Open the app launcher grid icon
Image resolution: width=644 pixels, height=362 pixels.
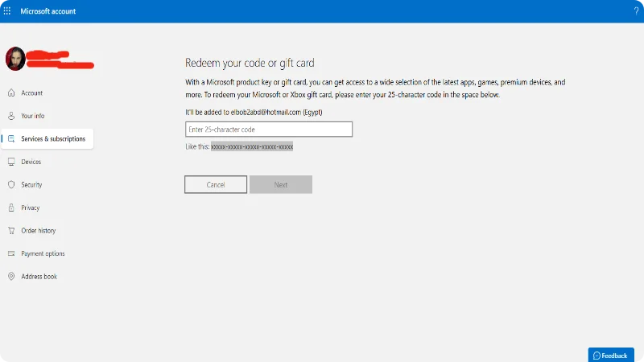[7, 11]
